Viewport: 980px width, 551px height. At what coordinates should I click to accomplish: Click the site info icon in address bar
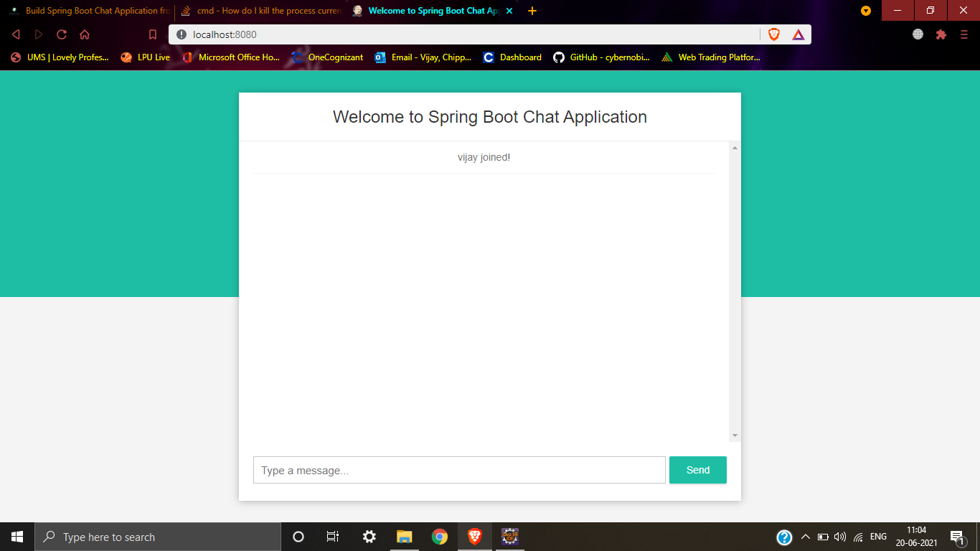click(x=181, y=34)
